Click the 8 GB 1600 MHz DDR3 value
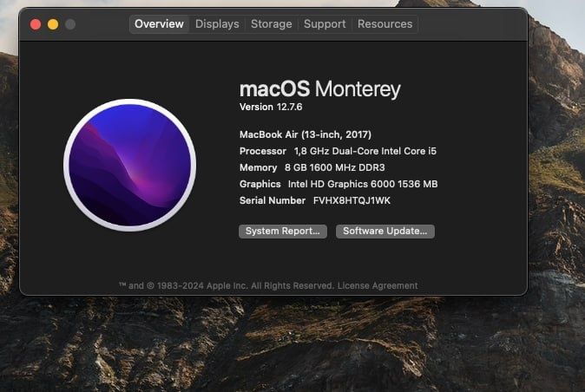Image resolution: width=585 pixels, height=392 pixels. pos(335,167)
